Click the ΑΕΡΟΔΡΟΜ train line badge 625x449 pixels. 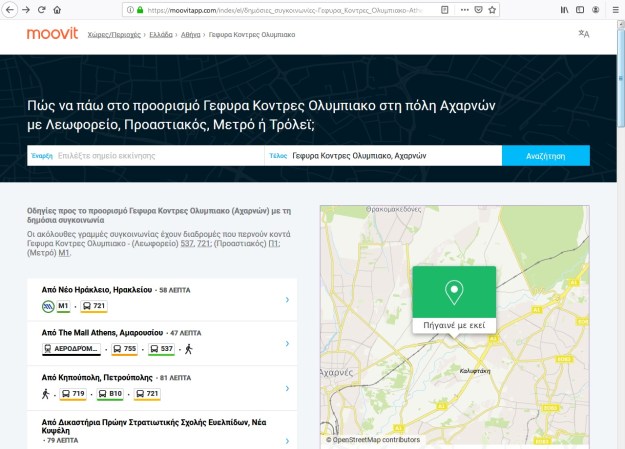[73, 349]
